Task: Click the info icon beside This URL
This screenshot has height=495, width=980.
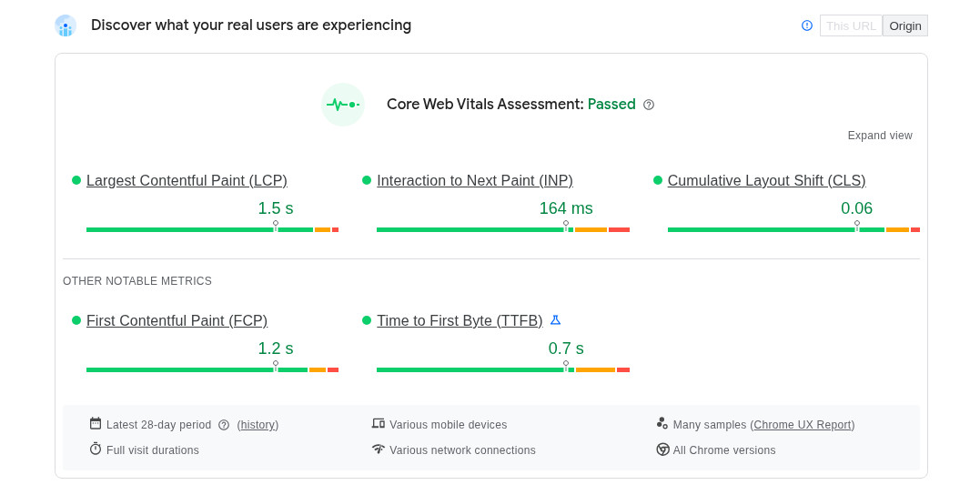Action: point(807,25)
